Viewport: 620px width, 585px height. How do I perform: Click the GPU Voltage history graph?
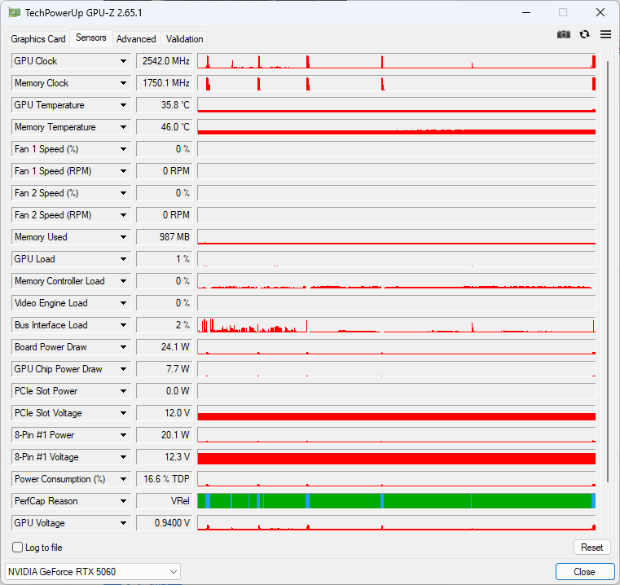(x=397, y=523)
